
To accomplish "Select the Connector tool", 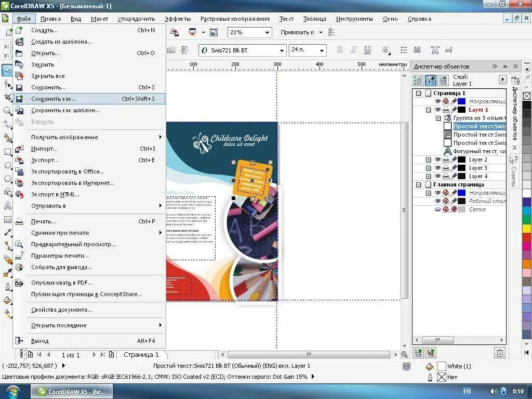I will (7, 246).
